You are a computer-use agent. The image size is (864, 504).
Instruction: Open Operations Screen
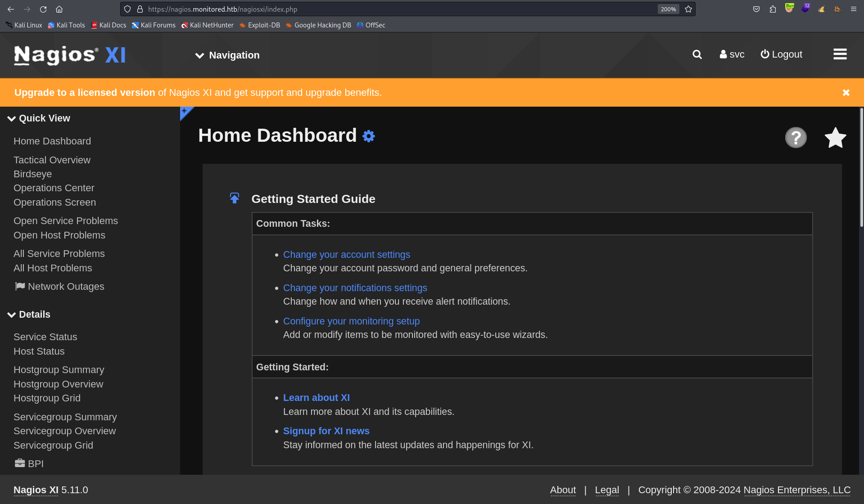click(54, 202)
